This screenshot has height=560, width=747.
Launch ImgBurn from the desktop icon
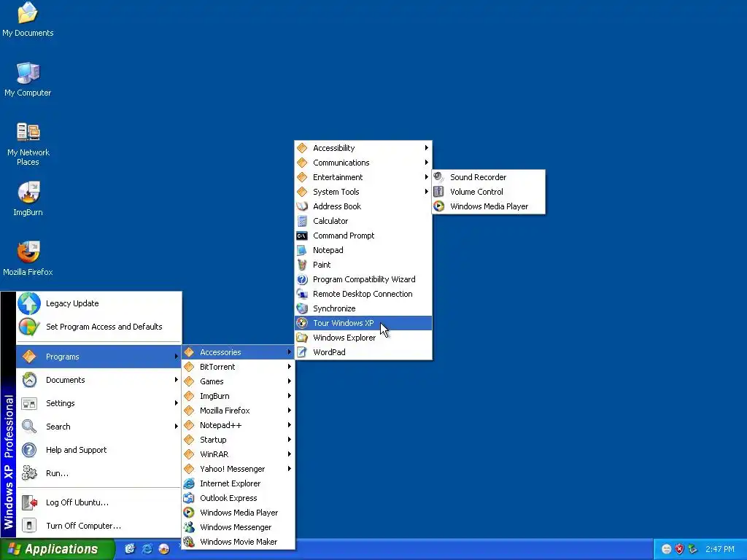pyautogui.click(x=28, y=199)
